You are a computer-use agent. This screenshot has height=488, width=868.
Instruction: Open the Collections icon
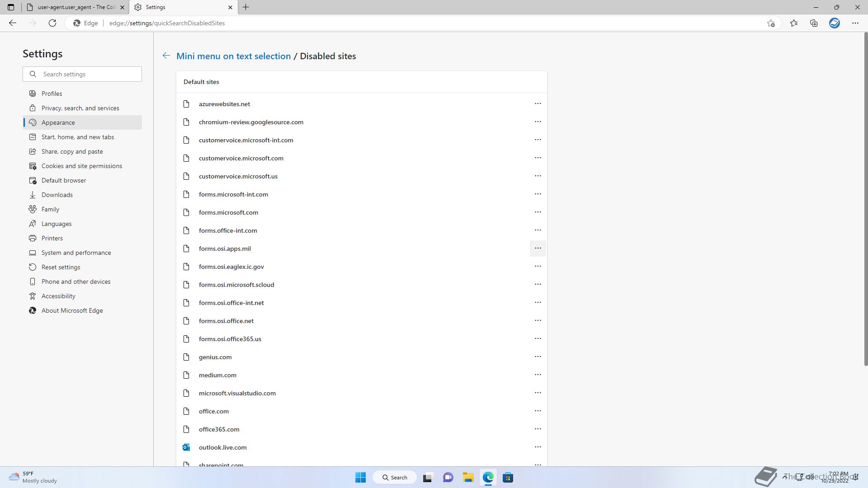[814, 23]
